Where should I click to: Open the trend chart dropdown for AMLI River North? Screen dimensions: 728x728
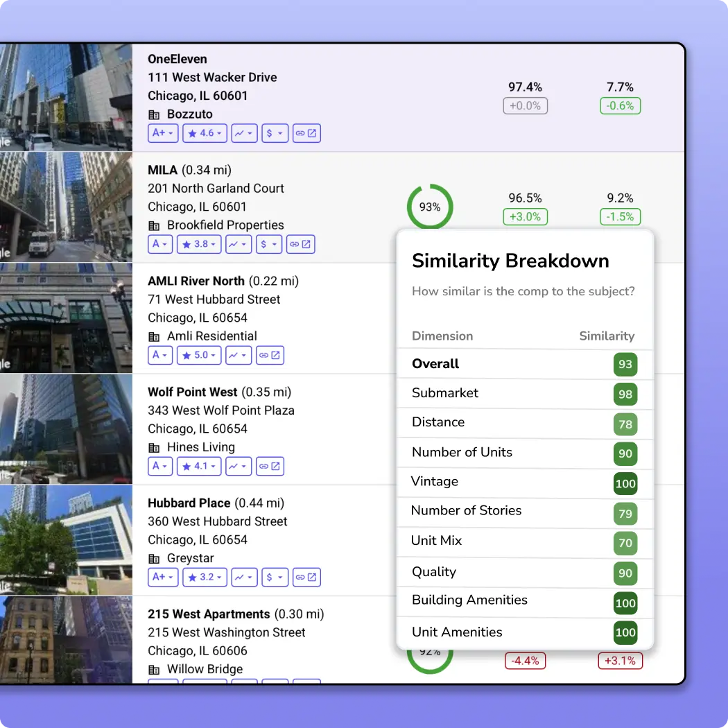239,355
